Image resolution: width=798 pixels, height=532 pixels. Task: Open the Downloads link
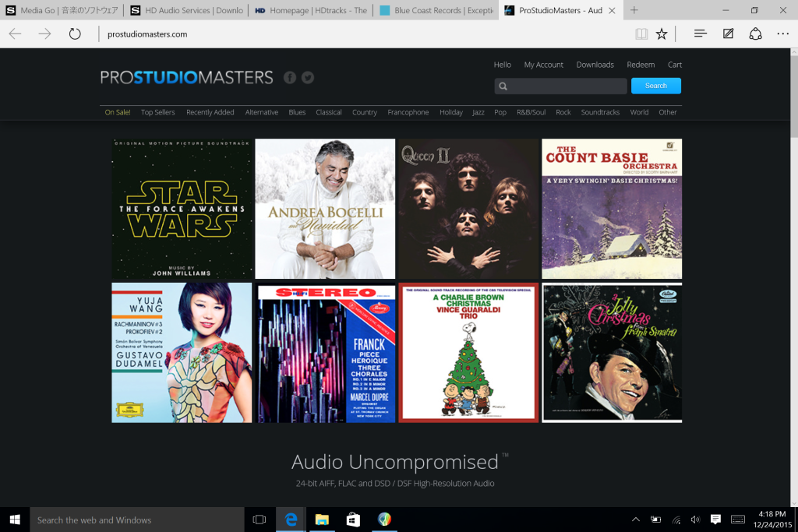pos(595,65)
